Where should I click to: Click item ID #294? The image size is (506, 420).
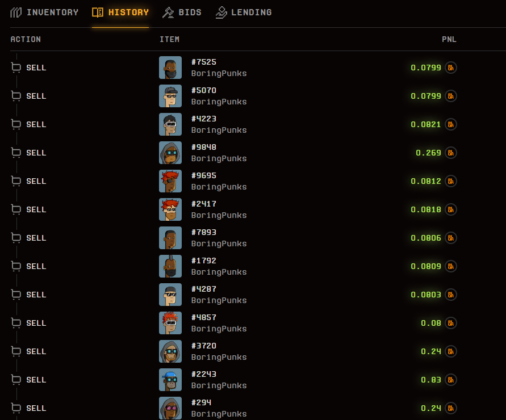click(202, 402)
